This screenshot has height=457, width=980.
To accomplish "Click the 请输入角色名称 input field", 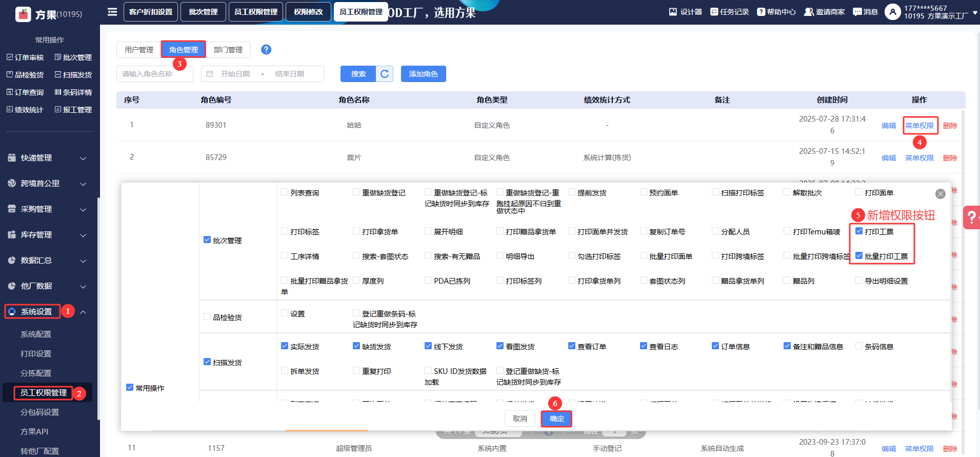I will [x=154, y=74].
